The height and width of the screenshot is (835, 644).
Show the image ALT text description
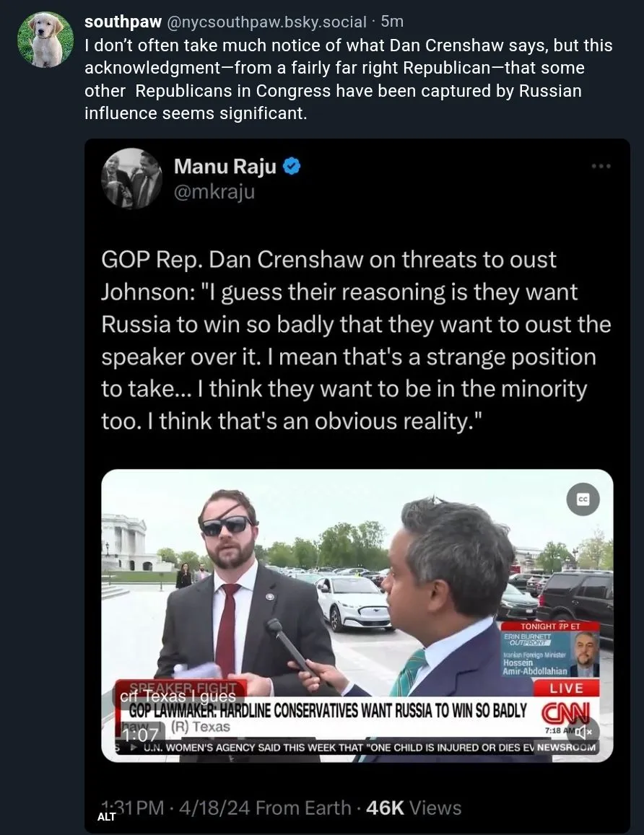coord(107,817)
